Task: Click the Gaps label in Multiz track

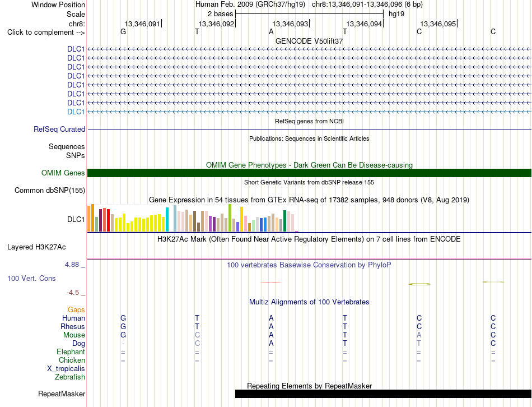Action: click(76, 310)
